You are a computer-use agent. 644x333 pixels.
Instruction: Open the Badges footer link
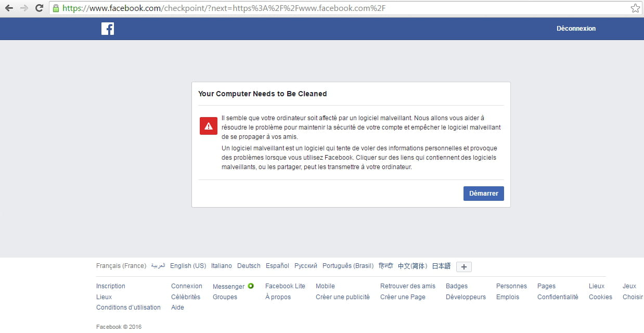tap(457, 286)
